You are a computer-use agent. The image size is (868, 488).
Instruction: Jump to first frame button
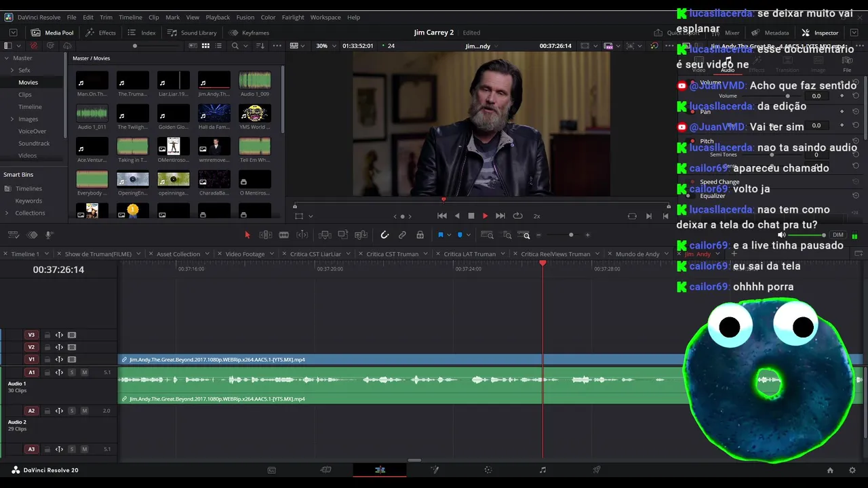(x=442, y=216)
